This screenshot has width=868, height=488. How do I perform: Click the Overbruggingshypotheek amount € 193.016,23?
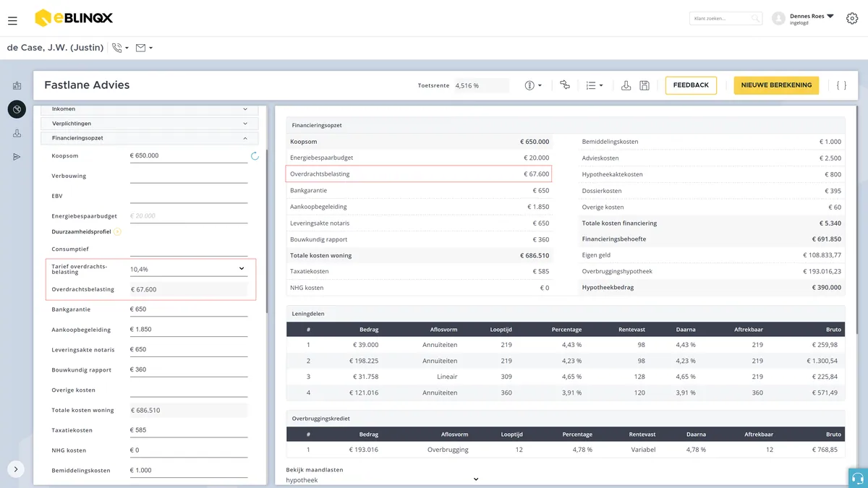822,271
